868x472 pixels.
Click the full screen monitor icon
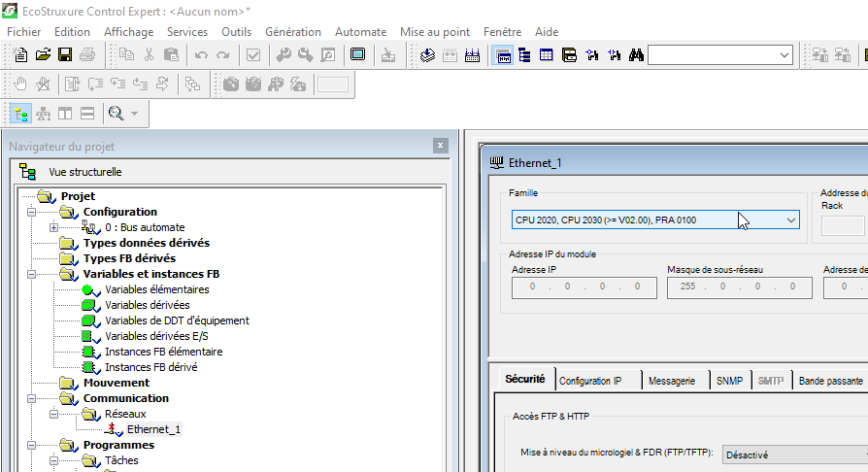coord(357,55)
